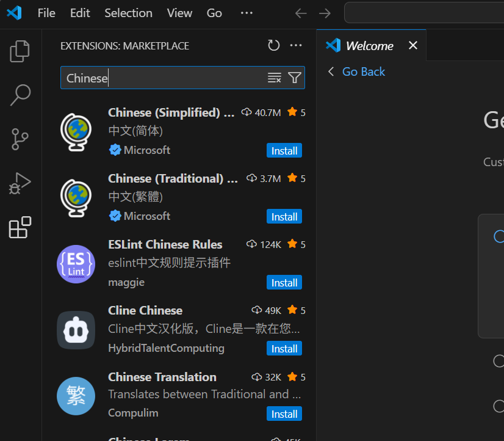Click the Cline Chinese robot icon
This screenshot has width=504, height=441.
pyautogui.click(x=76, y=330)
